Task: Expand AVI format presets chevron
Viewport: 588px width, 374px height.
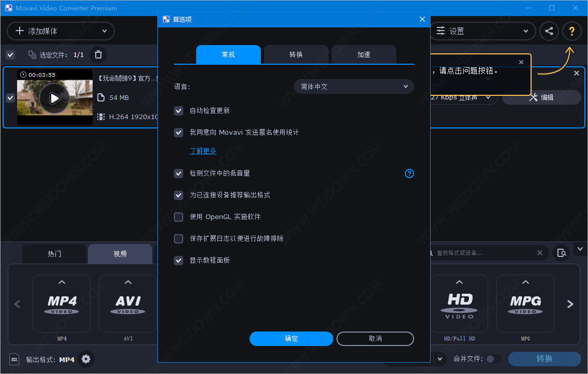Action: click(x=128, y=282)
